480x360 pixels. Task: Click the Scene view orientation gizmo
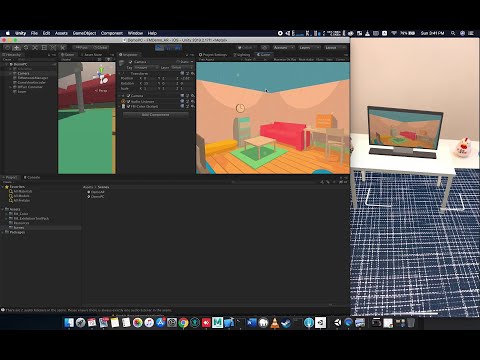[102, 76]
